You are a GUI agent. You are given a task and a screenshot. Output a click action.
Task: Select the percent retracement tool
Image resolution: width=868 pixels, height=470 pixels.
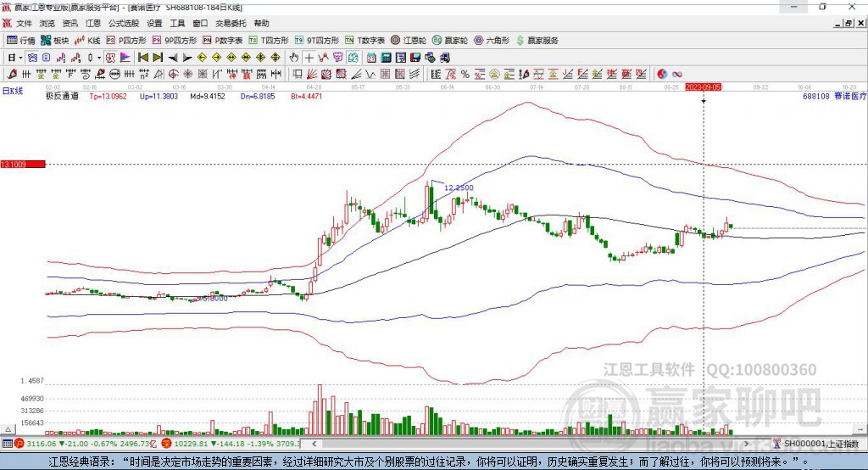[465, 74]
